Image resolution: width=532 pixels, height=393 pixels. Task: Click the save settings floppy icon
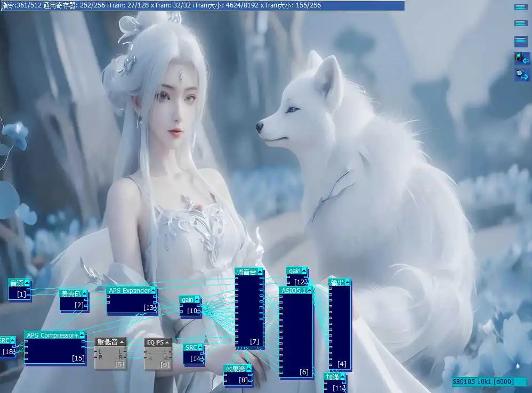tap(522, 58)
